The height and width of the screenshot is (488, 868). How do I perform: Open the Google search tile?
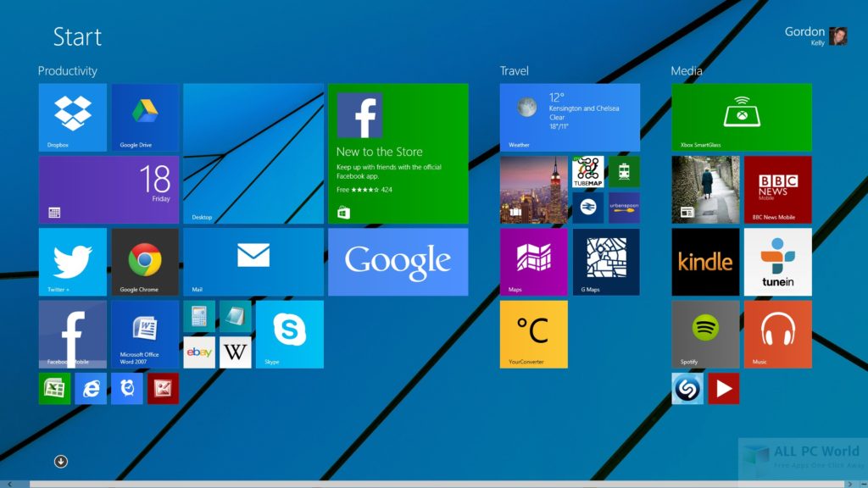(398, 262)
